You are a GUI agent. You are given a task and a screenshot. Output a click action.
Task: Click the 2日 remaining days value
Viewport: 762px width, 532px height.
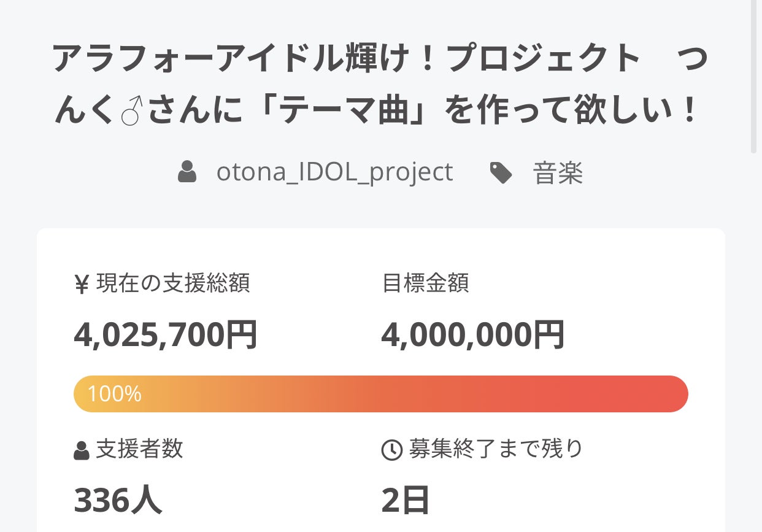click(x=405, y=500)
